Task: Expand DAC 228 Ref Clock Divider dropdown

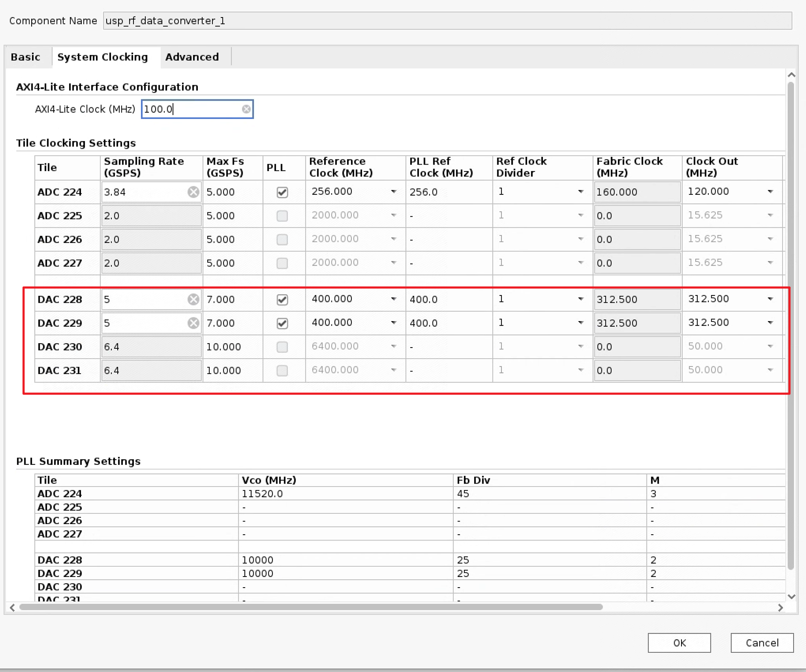Action: coord(580,299)
